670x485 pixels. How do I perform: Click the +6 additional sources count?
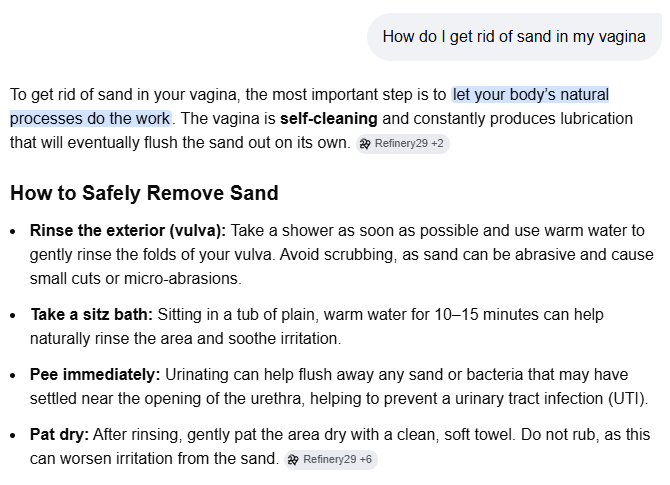366,460
